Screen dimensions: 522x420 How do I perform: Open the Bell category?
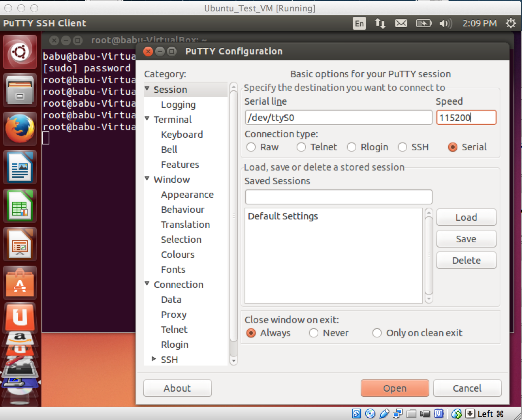(169, 150)
